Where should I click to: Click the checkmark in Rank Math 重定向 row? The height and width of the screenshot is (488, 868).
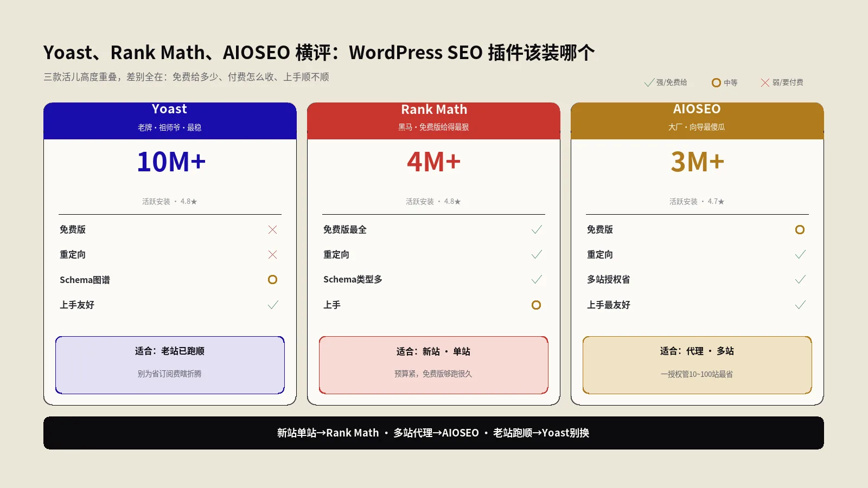click(x=537, y=255)
